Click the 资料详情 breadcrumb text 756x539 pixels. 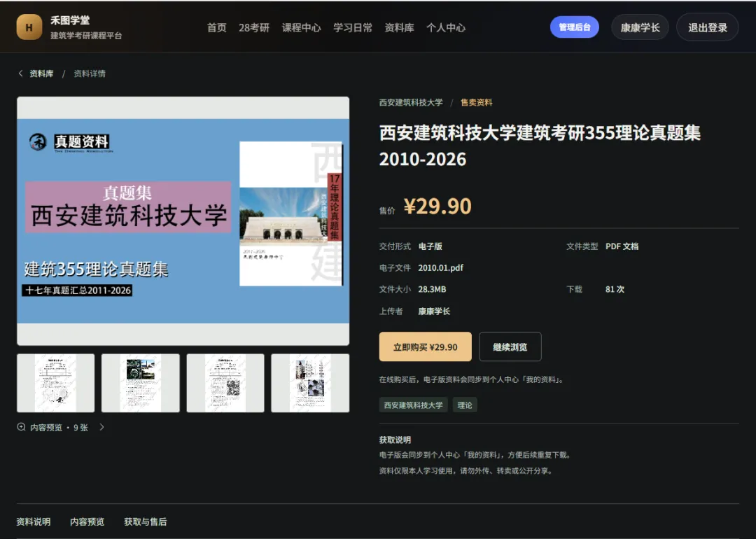(90, 73)
